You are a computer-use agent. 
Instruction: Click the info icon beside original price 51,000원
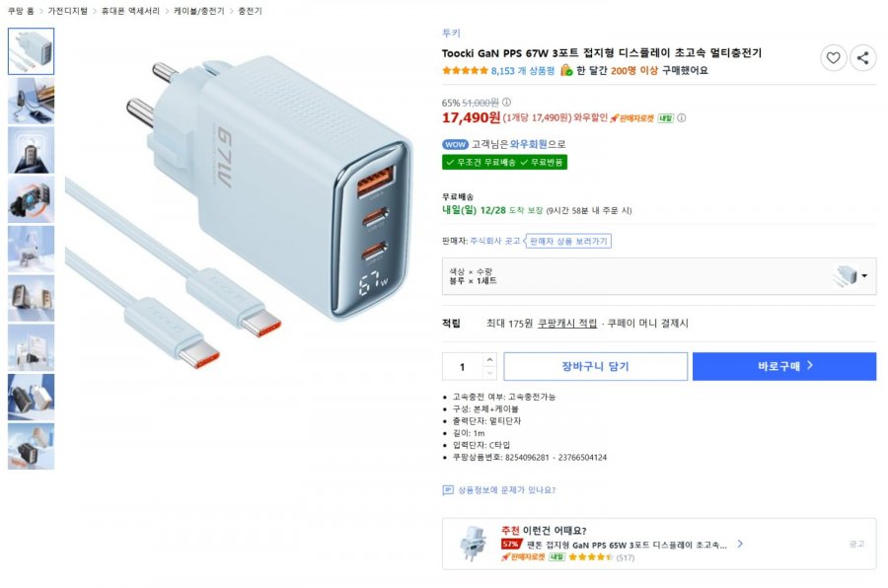506,102
